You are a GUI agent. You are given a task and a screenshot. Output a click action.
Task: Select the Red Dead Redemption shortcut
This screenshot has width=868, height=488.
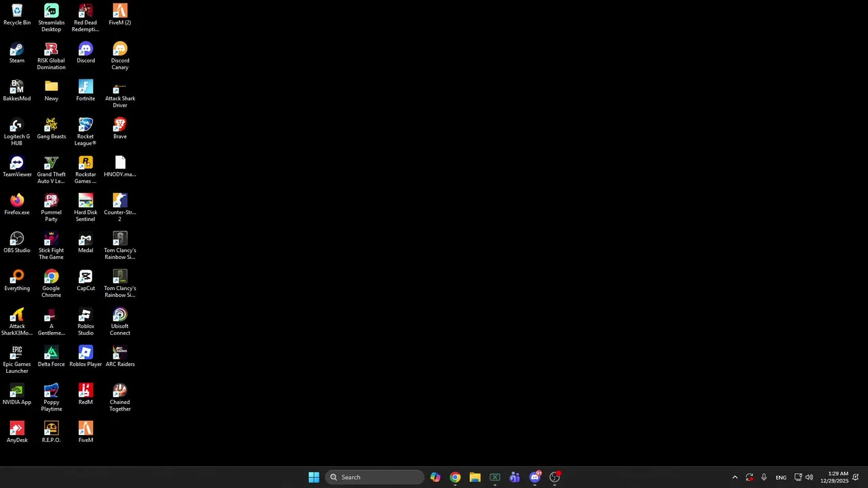(x=85, y=18)
